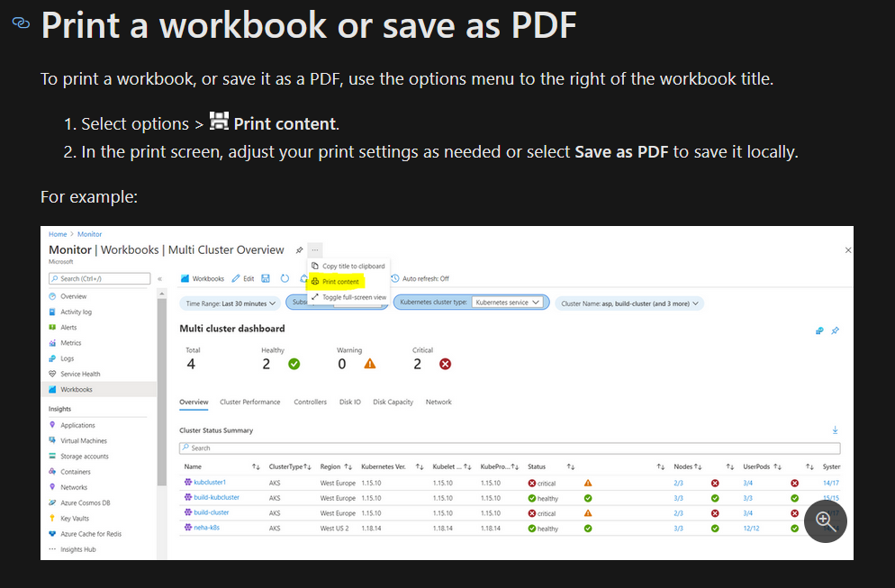
Task: Open the image zoom magnifier button
Action: pyautogui.click(x=826, y=520)
